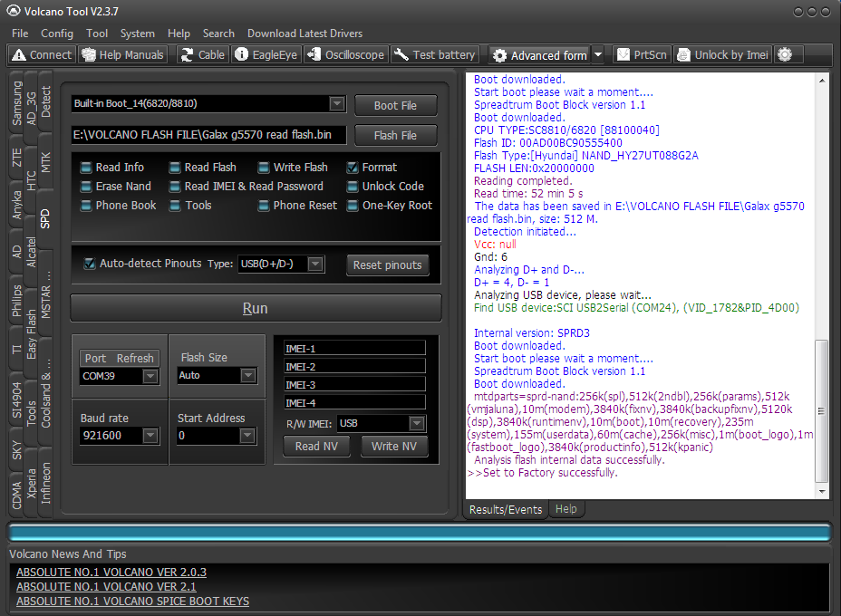Click the Connect warning-triangle toolbar icon
The width and height of the screenshot is (841, 616).
pos(19,54)
